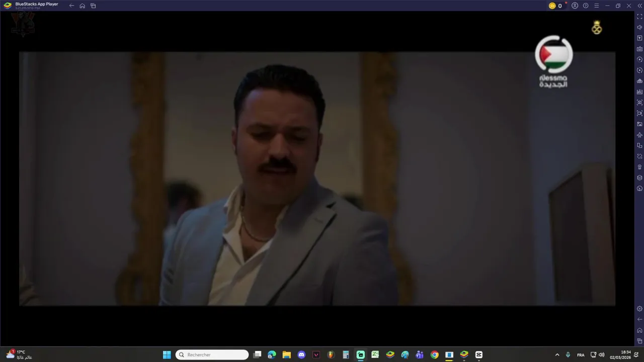This screenshot has width=644, height=362.
Task: Open CapCut from taskbar
Action: (x=479, y=355)
